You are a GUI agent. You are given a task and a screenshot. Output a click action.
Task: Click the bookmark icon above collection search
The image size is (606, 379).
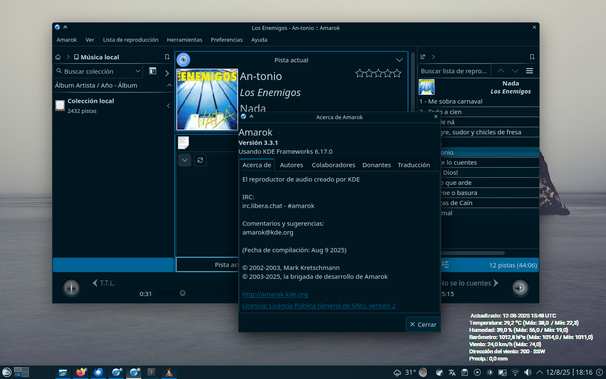coord(167,57)
